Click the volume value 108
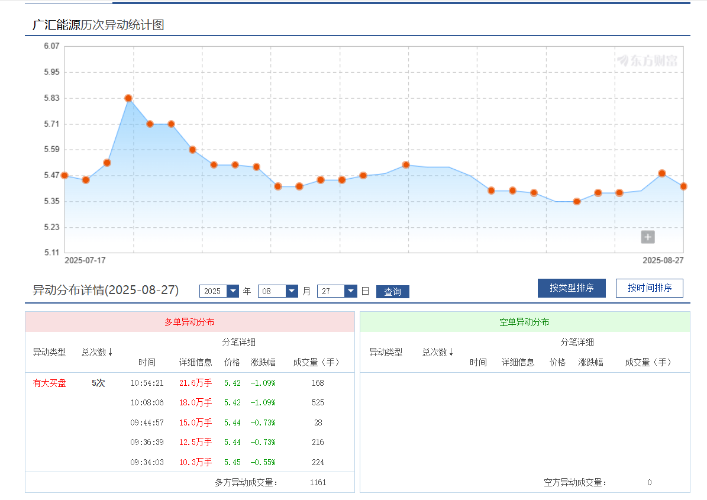The width and height of the screenshot is (707, 500). [317, 383]
